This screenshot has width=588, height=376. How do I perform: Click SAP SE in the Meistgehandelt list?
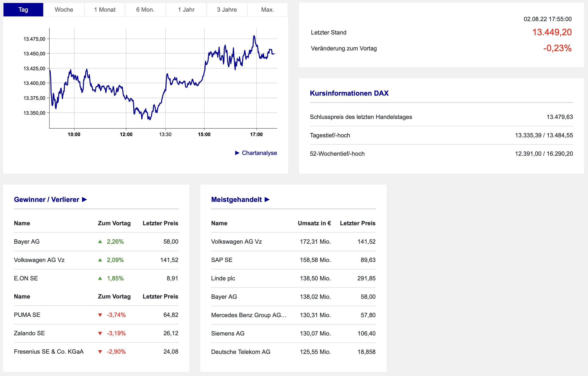(222, 260)
